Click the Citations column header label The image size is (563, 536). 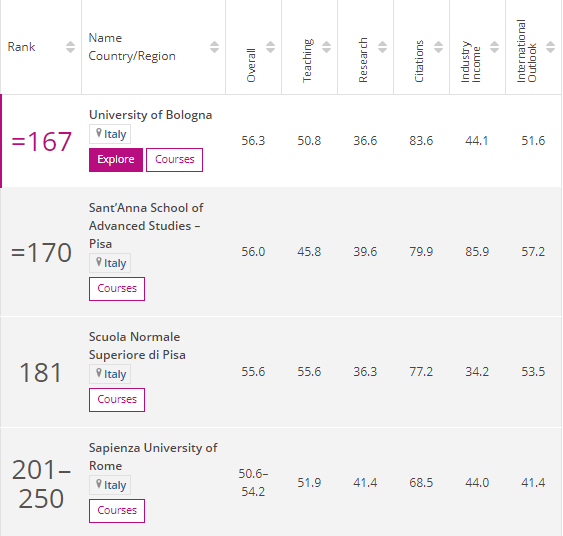click(x=419, y=61)
